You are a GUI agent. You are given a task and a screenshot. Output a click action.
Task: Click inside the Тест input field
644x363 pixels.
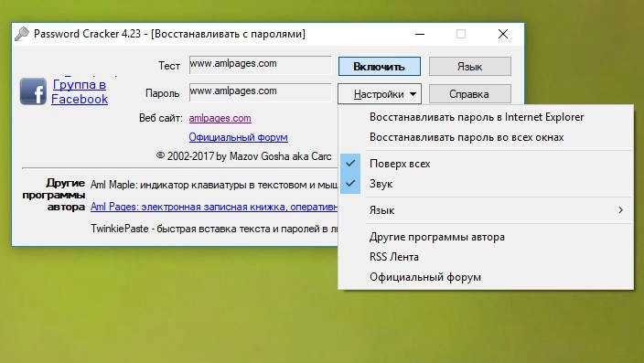tap(260, 65)
